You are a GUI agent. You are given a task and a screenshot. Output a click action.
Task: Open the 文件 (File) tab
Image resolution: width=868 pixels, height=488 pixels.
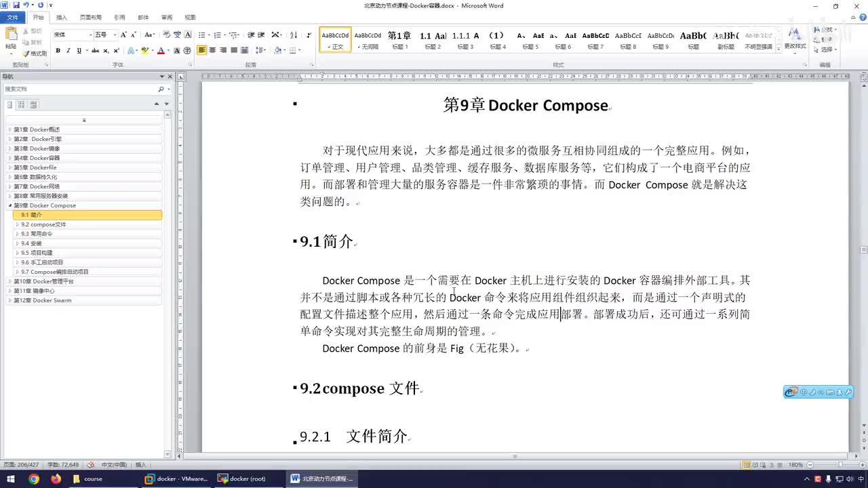pyautogui.click(x=12, y=17)
